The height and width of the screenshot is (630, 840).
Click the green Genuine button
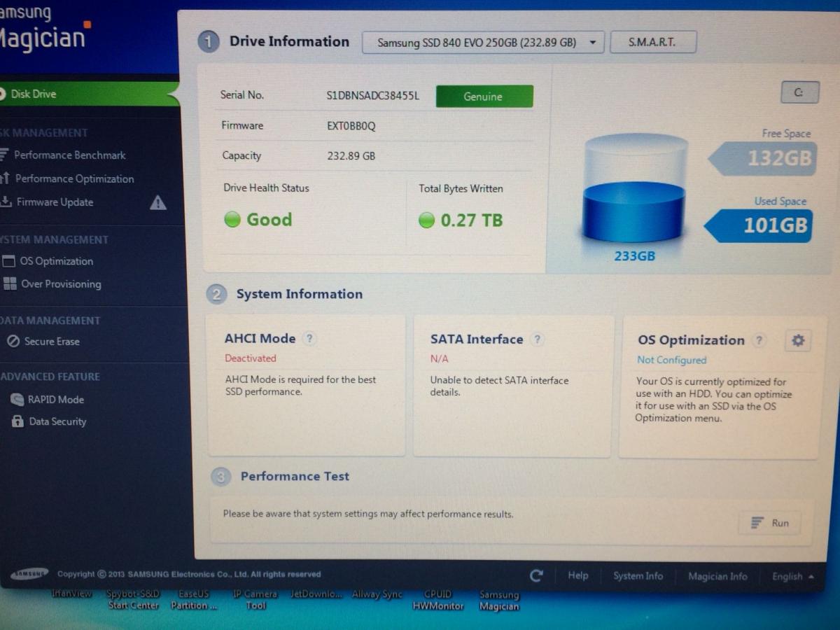pyautogui.click(x=484, y=97)
